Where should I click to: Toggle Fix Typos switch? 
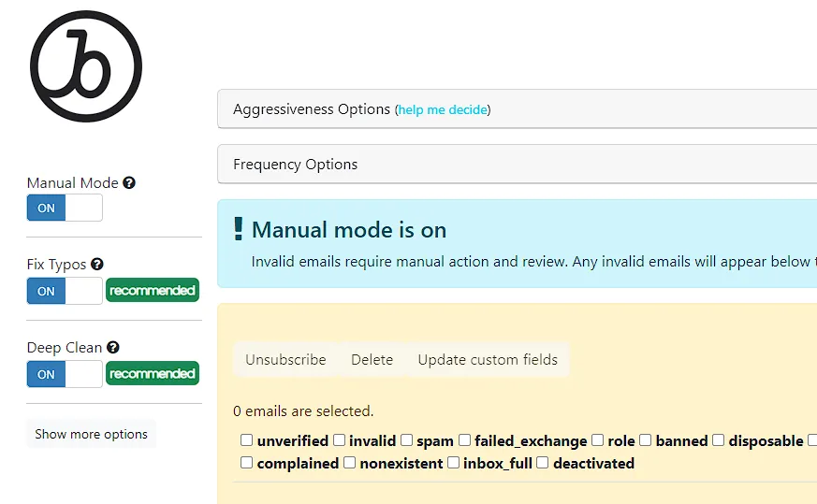pos(65,291)
